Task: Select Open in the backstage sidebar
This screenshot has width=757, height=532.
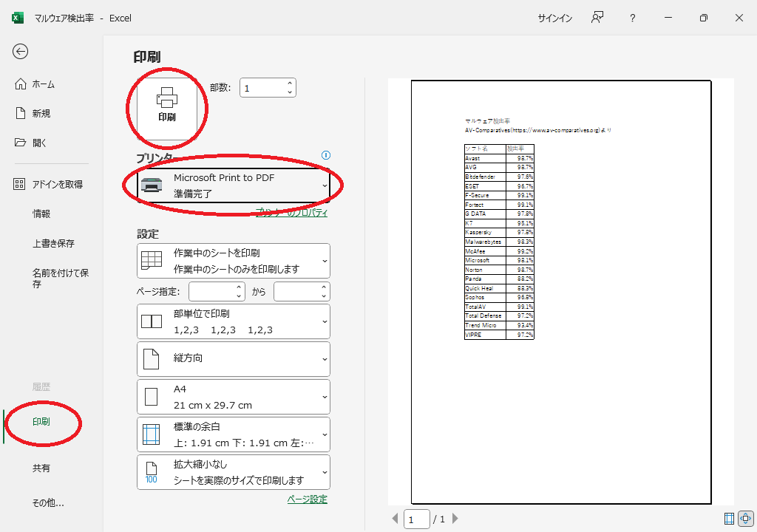Action: [51, 143]
